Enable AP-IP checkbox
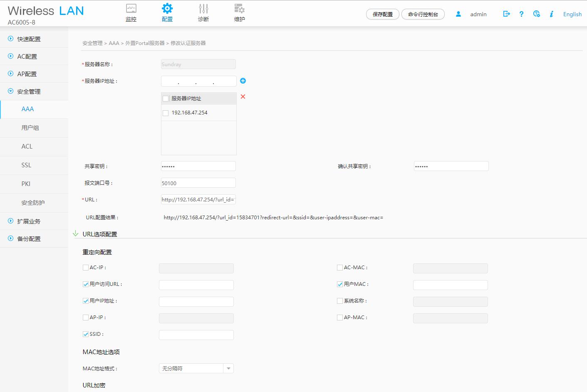Screen dimensions: 587x392 [86, 318]
